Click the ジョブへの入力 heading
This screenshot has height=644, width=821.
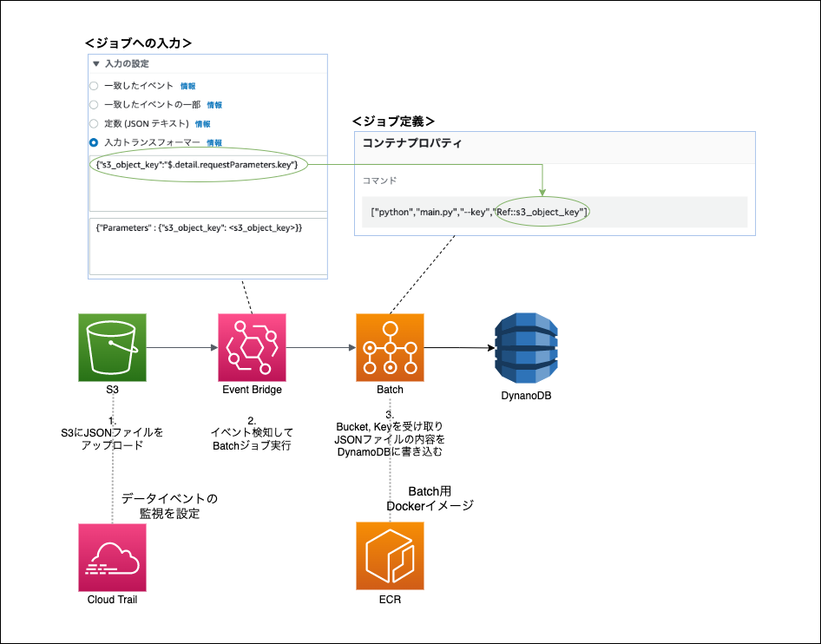pos(138,43)
